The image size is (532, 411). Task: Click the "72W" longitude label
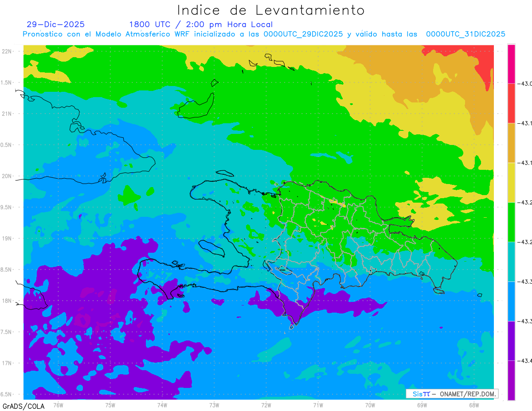coord(266,405)
